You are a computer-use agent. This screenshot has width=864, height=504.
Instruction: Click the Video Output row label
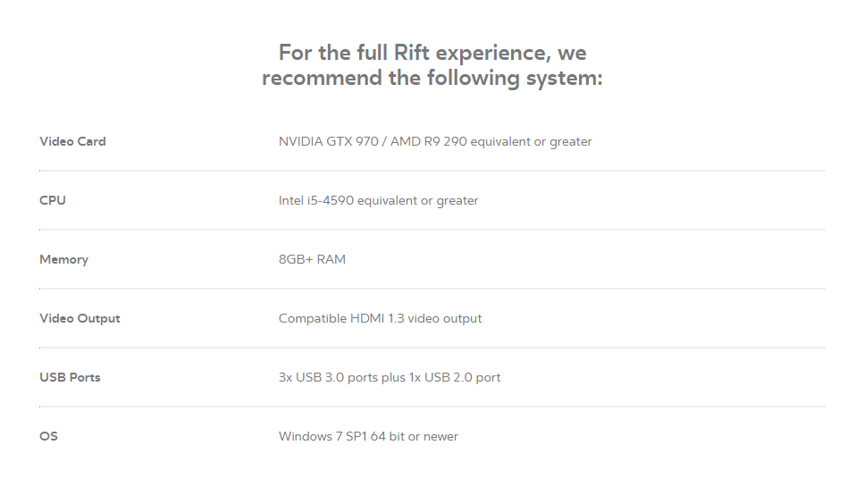80,318
